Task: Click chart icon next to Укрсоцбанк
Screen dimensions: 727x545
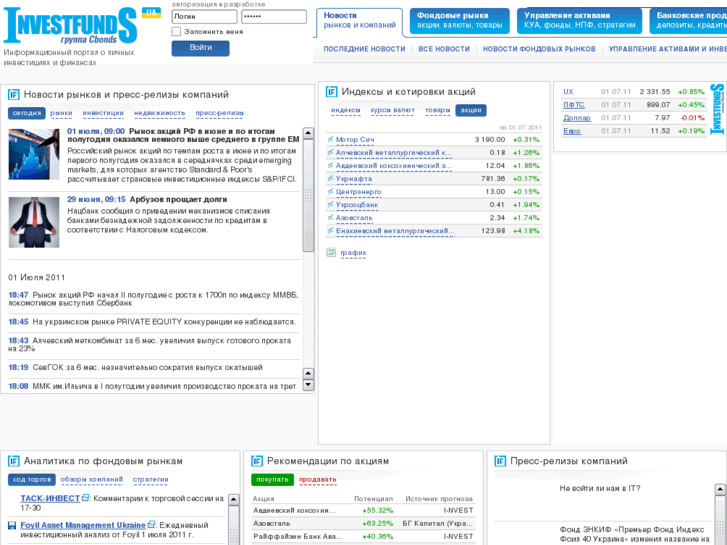Action: 330,204
